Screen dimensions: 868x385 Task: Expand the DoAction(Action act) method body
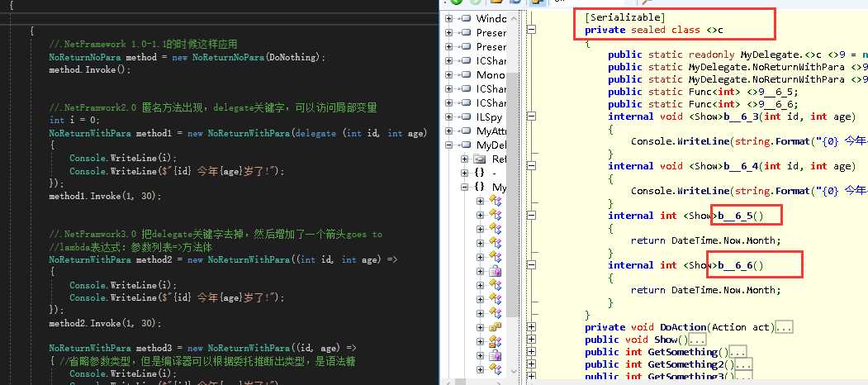click(x=531, y=327)
